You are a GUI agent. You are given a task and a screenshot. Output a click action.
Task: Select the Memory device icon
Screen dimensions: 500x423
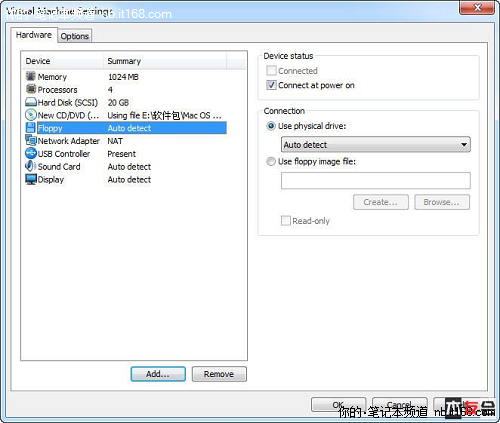(x=31, y=76)
